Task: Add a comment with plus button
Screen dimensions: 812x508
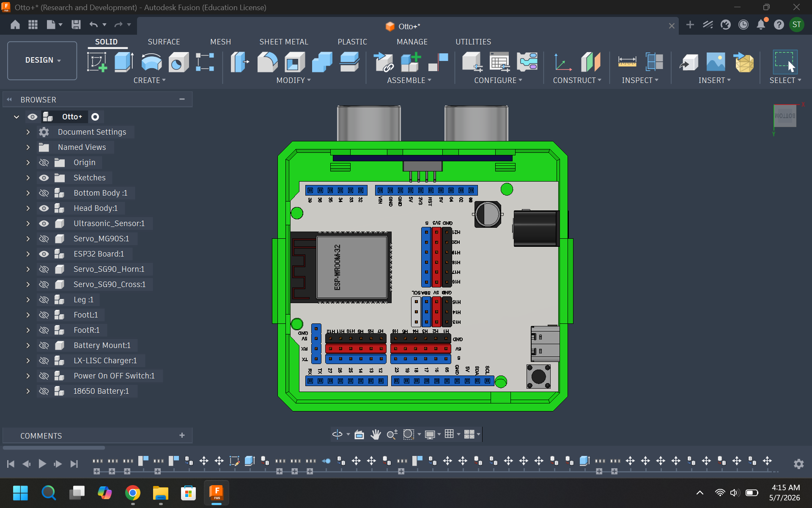Action: 182,435
